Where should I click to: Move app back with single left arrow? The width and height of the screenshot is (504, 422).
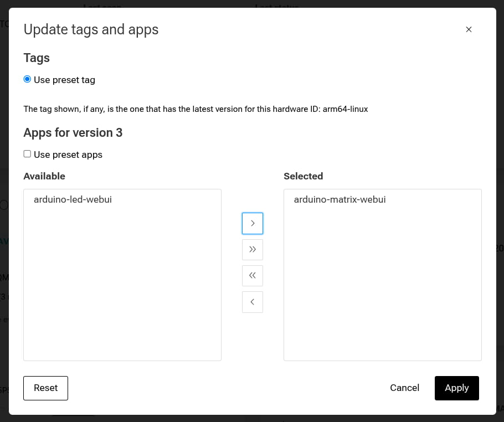coord(252,302)
